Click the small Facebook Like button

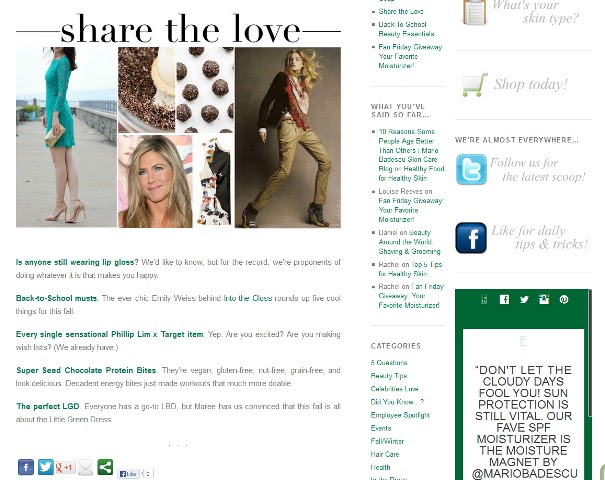pos(128,473)
